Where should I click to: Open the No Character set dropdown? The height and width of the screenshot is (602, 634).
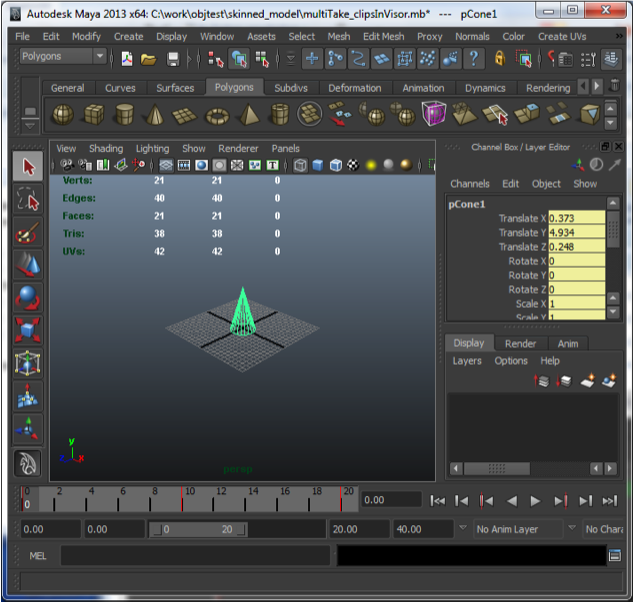point(603,529)
